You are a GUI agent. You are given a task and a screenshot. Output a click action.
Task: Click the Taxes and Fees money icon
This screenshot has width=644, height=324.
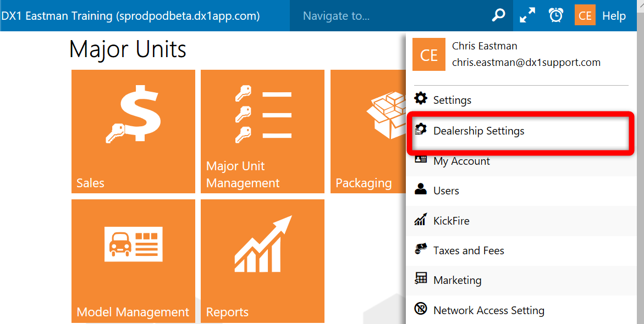tap(421, 249)
